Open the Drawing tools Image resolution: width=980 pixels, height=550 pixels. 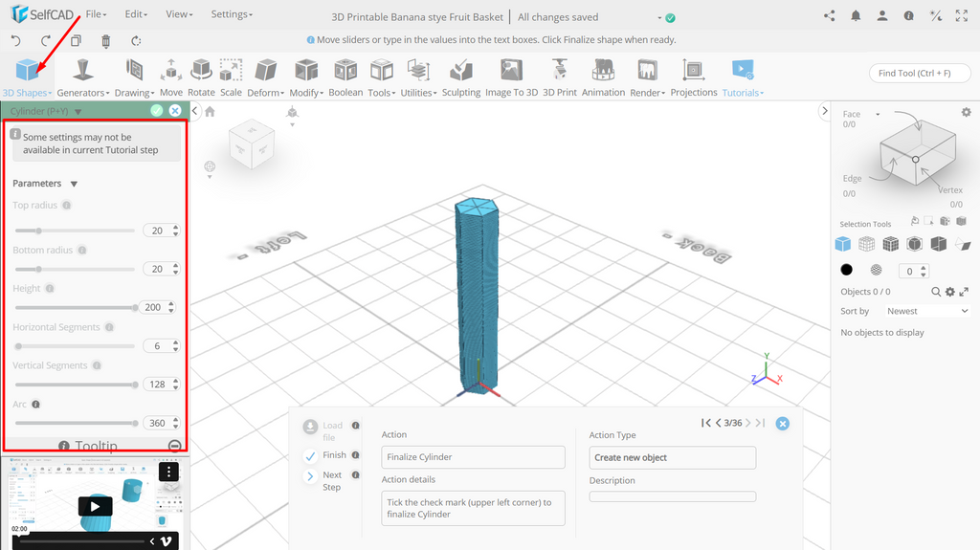tap(134, 77)
